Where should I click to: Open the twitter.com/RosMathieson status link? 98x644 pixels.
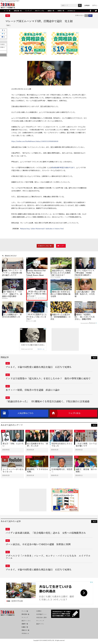[35, 141]
